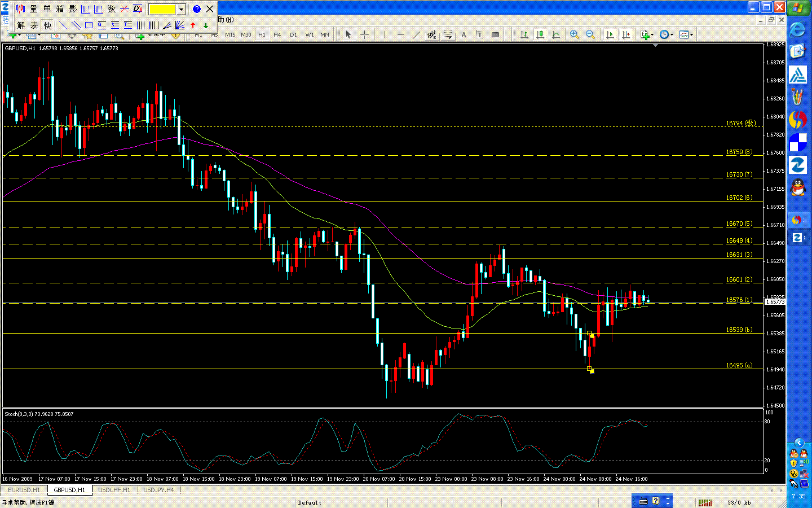Select the text A tool
The image size is (812, 508).
click(464, 35)
